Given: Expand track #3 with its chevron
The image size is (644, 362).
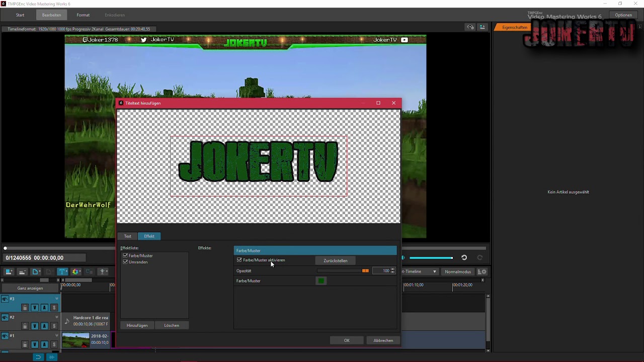Looking at the screenshot, I should [57, 299].
